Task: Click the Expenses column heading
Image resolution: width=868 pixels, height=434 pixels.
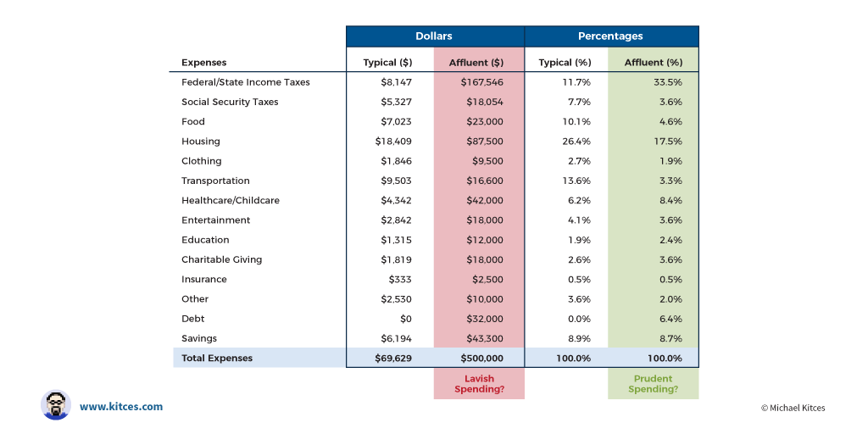Action: point(203,63)
